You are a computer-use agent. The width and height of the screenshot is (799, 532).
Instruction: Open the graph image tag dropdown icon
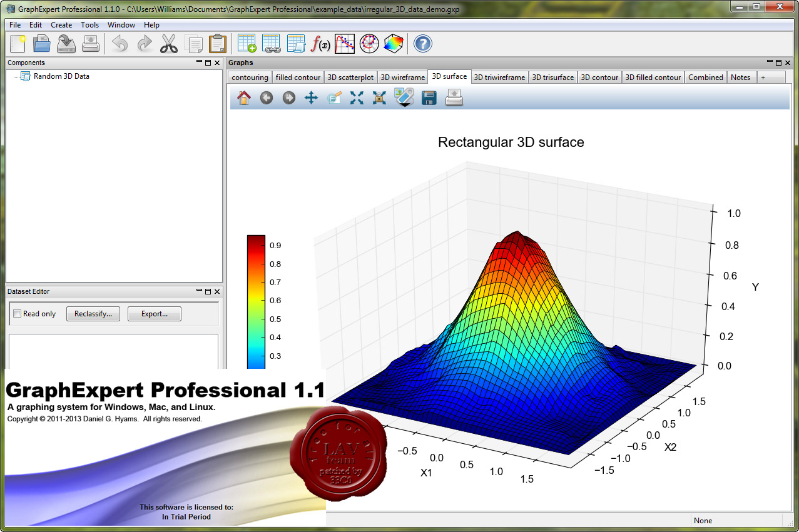404,98
